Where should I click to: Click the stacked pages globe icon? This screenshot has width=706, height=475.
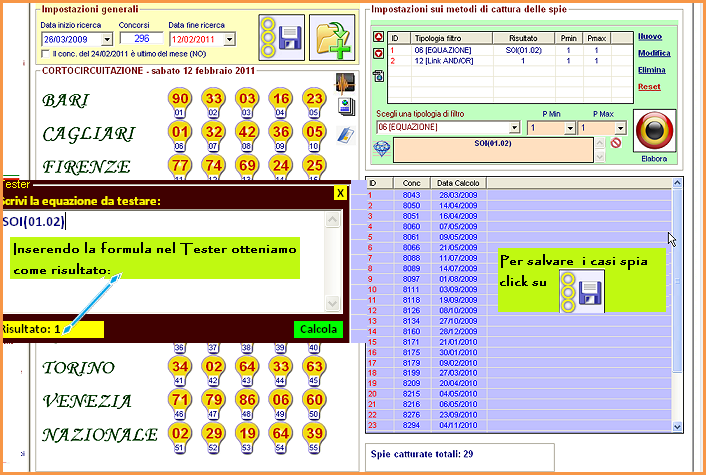point(346,107)
